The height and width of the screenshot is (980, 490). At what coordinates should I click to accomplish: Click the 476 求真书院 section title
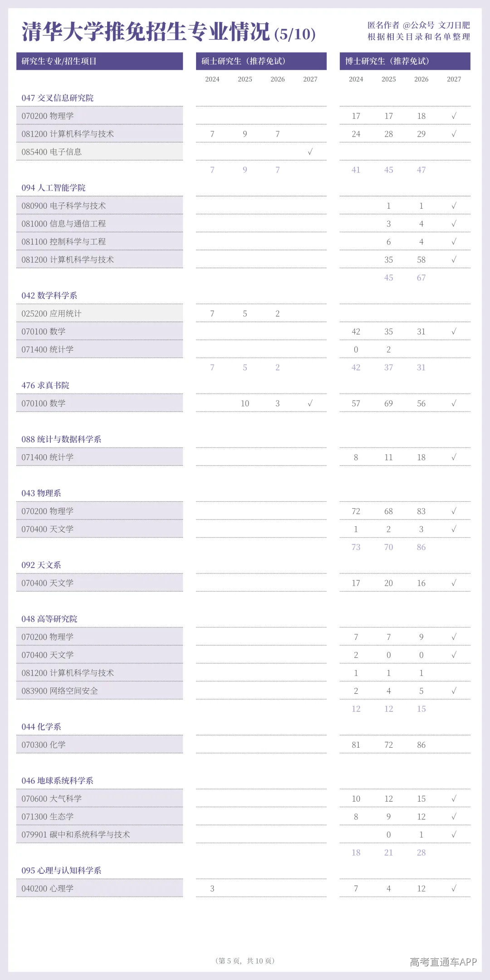(x=45, y=385)
